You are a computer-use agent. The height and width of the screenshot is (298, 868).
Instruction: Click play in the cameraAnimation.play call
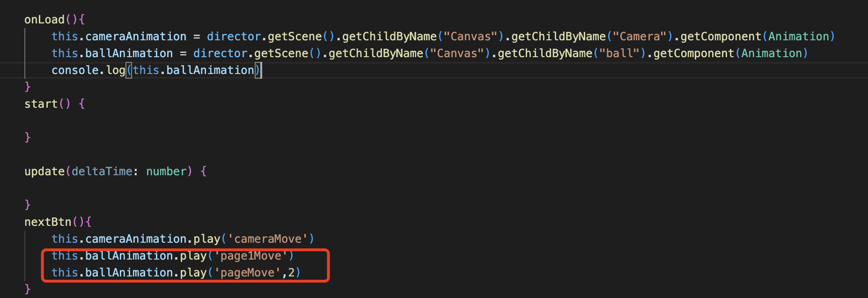tap(207, 239)
